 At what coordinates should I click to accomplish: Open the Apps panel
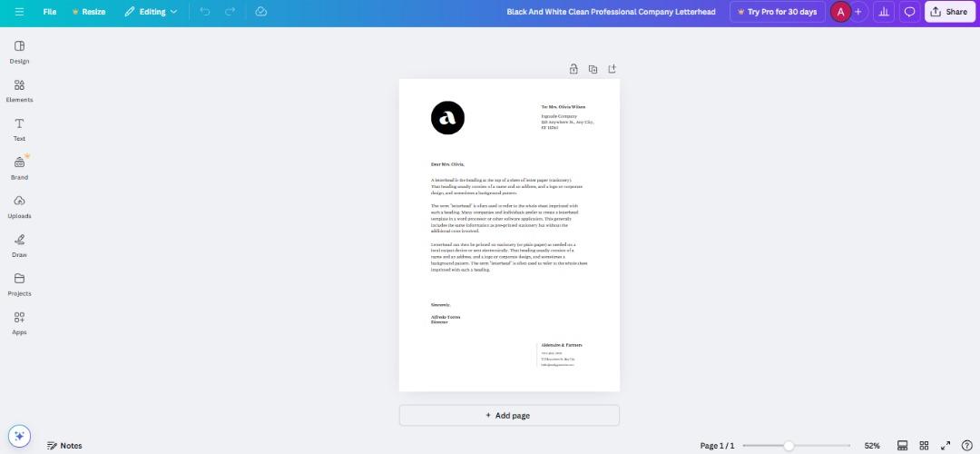pyautogui.click(x=19, y=323)
